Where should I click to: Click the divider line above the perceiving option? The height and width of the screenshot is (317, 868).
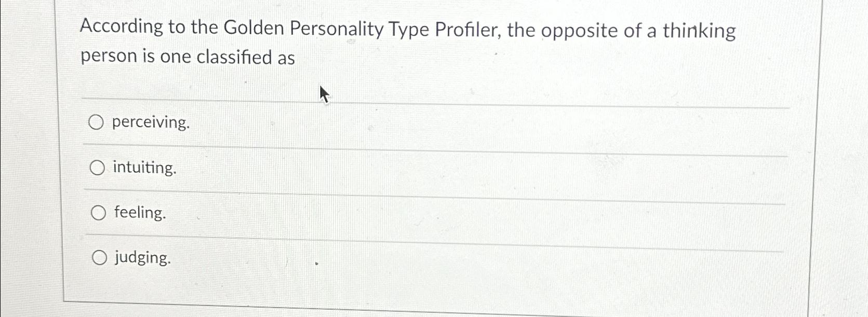(416, 101)
